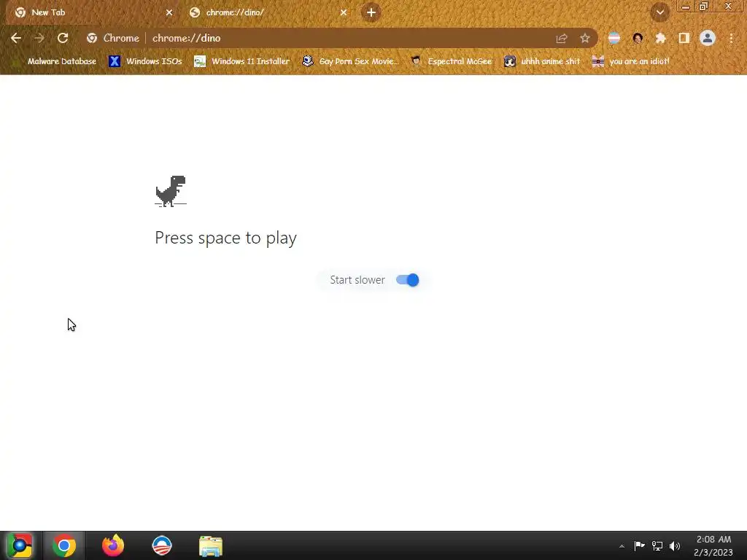Image resolution: width=747 pixels, height=560 pixels.
Task: Open the Windows 11 Installer bookmark
Action: pyautogui.click(x=242, y=61)
